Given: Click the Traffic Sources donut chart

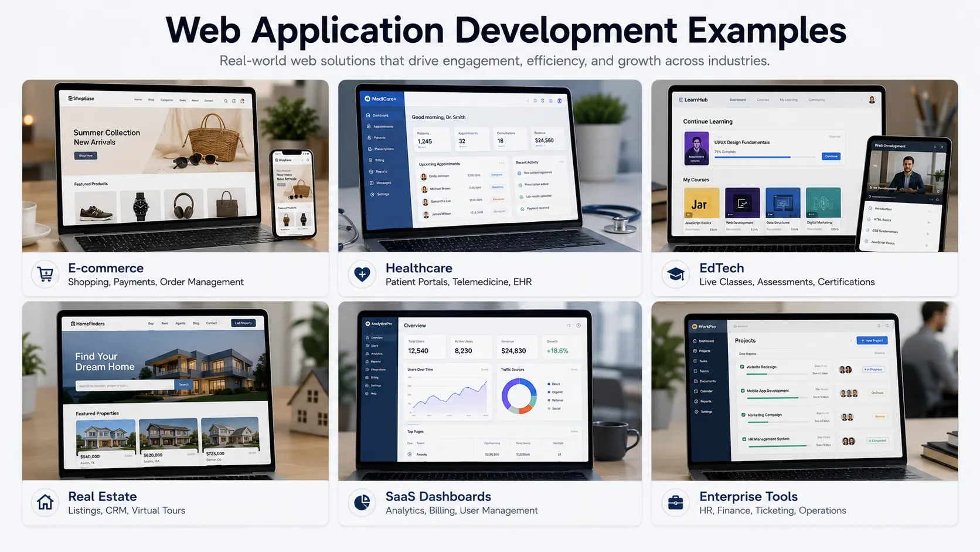Looking at the screenshot, I should [519, 395].
